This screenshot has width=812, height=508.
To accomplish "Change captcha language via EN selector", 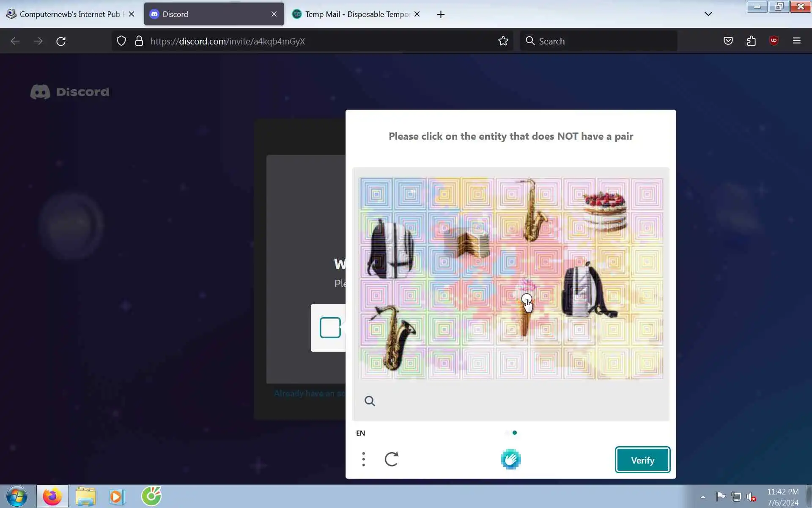I will click(360, 433).
